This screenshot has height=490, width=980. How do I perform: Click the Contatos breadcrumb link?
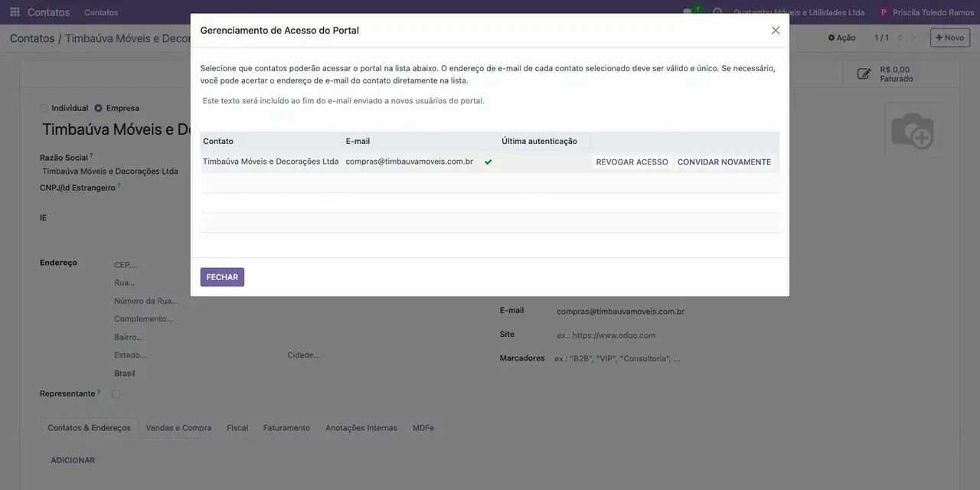[x=32, y=38]
